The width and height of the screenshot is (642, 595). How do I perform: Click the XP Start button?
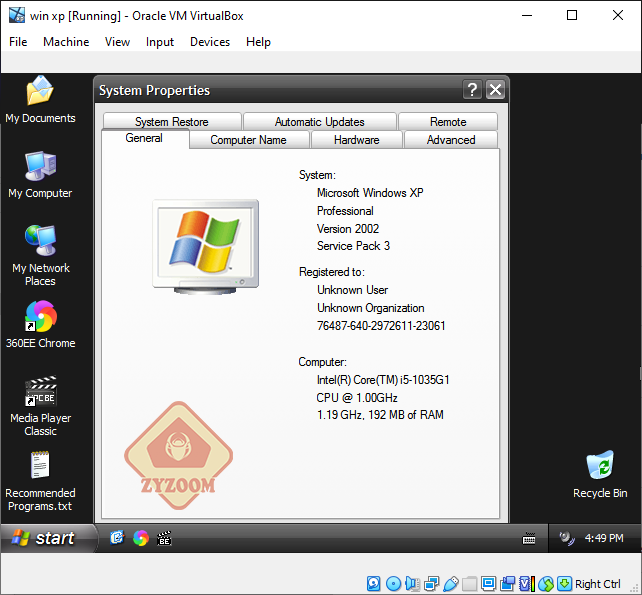[x=48, y=538]
